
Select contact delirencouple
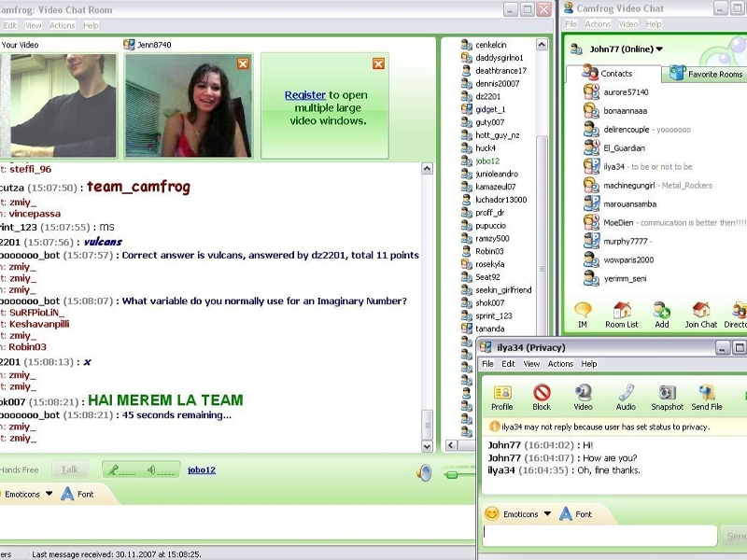pos(626,130)
